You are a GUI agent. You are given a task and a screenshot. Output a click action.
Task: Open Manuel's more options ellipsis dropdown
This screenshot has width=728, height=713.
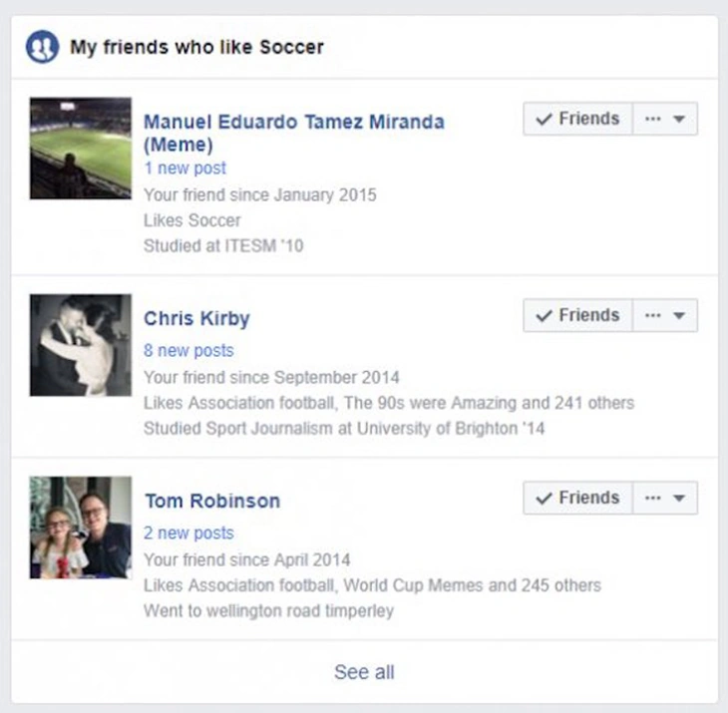coord(665,119)
